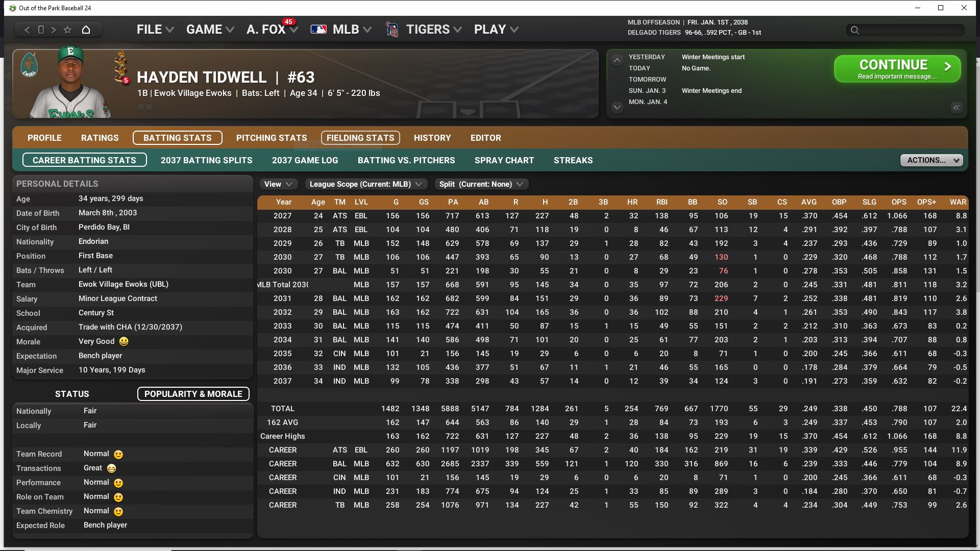Toggle the Popularity & Morale view
Viewport: 980px width, 551px height.
tap(193, 394)
